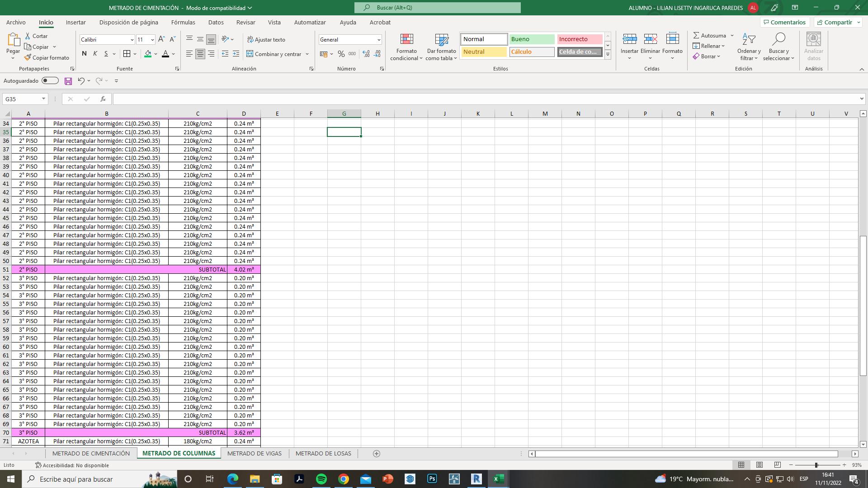Screen dimensions: 868x488
Task: Switch to METRADO DE VIGAS sheet
Action: tap(254, 453)
